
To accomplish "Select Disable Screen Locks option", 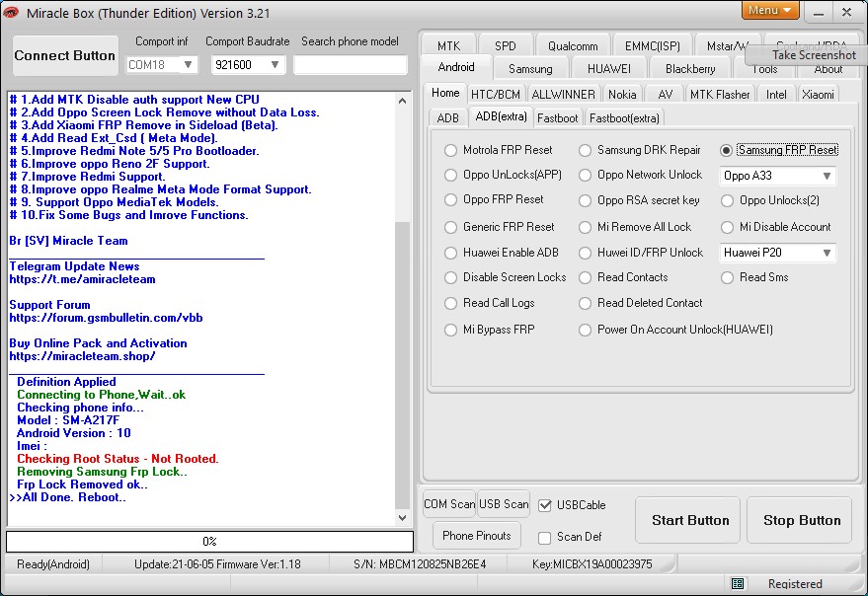I will (x=506, y=277).
